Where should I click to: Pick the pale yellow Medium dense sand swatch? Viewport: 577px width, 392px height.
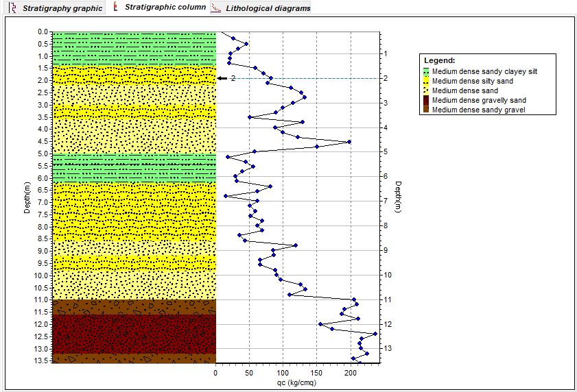426,90
